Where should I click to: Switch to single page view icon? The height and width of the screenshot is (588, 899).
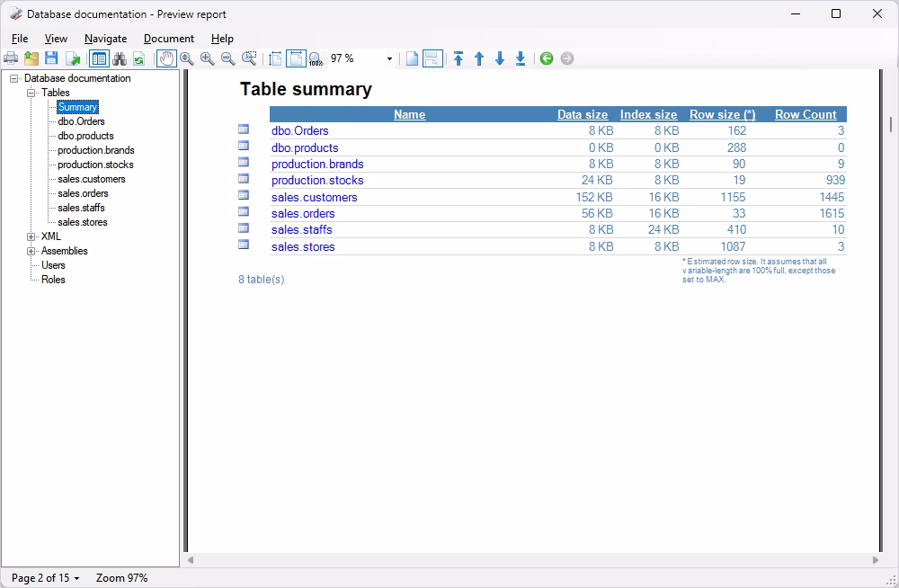412,58
